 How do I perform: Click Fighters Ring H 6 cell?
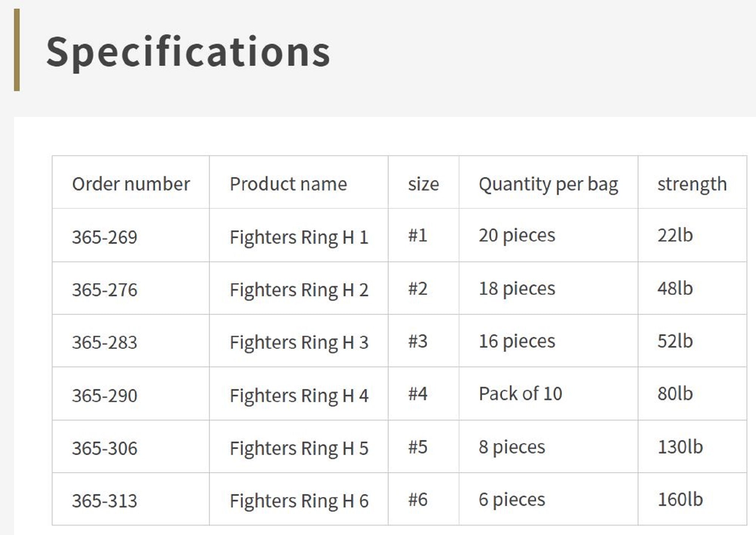299,501
